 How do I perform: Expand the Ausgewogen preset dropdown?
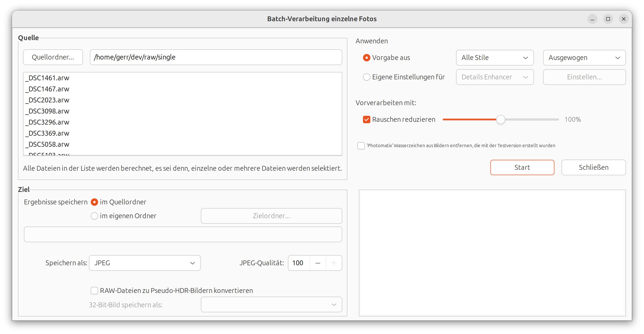[x=584, y=58]
